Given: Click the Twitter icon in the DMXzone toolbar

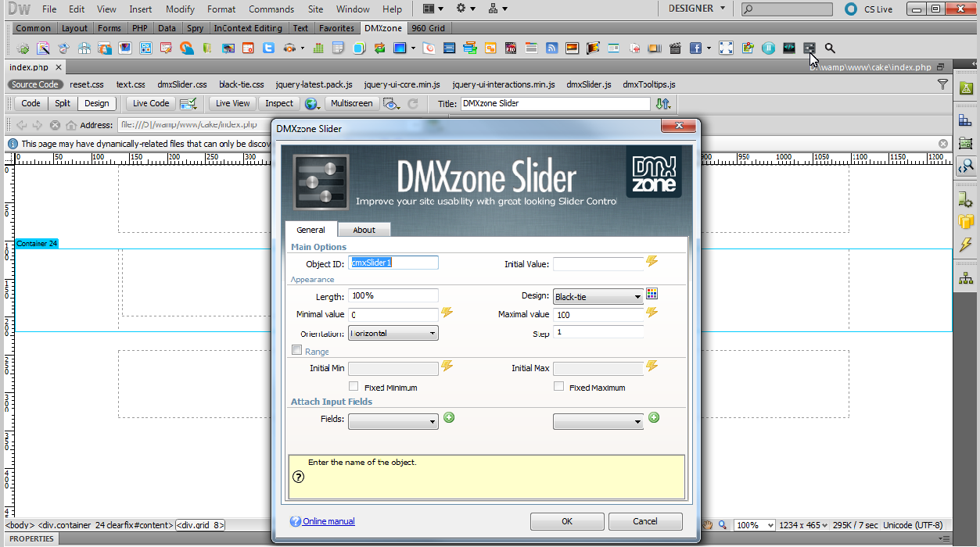Looking at the screenshot, I should point(268,48).
